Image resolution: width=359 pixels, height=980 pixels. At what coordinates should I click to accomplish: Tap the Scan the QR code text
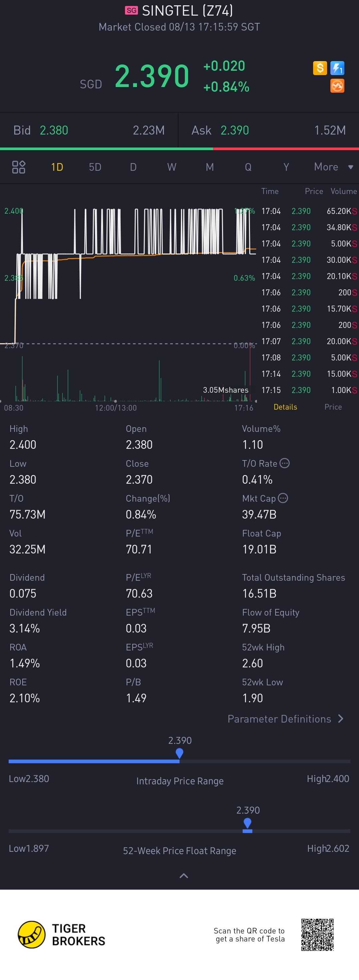(x=249, y=935)
